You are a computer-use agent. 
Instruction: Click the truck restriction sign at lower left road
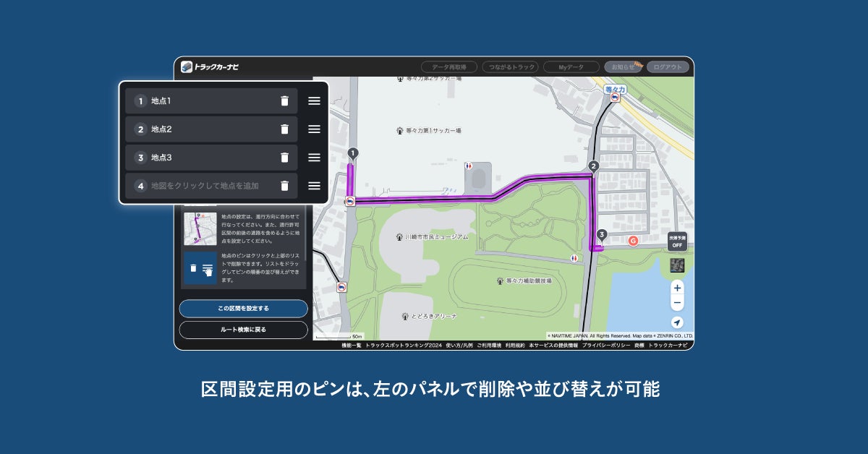tap(341, 287)
